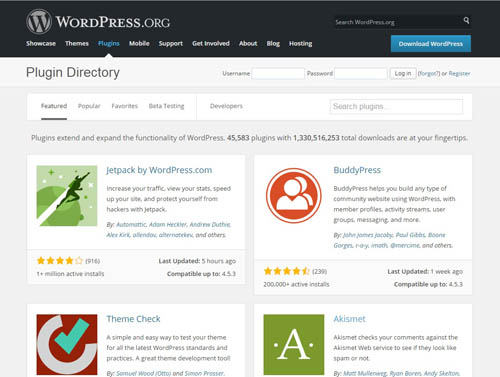The height and width of the screenshot is (377, 500).
Task: Click the Andrew Duthie author link
Action: pos(210,224)
